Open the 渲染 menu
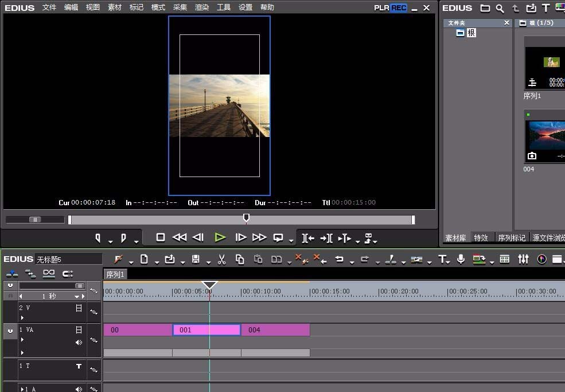 202,7
